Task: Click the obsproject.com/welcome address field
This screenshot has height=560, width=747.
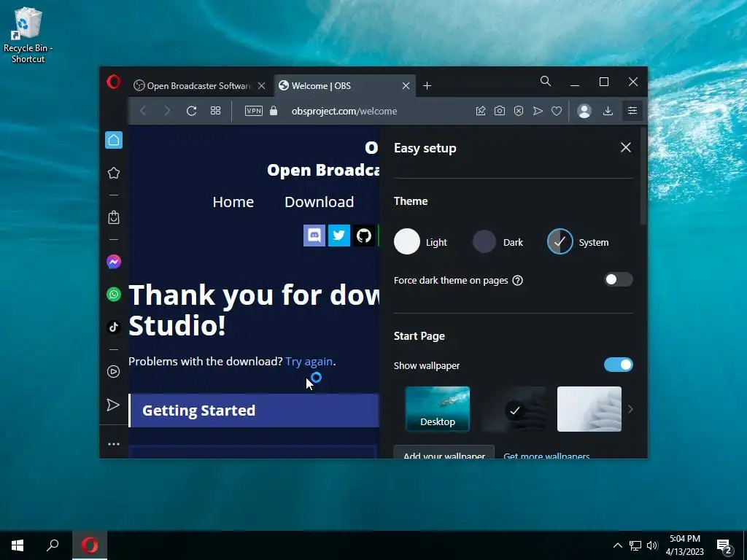Action: tap(344, 111)
